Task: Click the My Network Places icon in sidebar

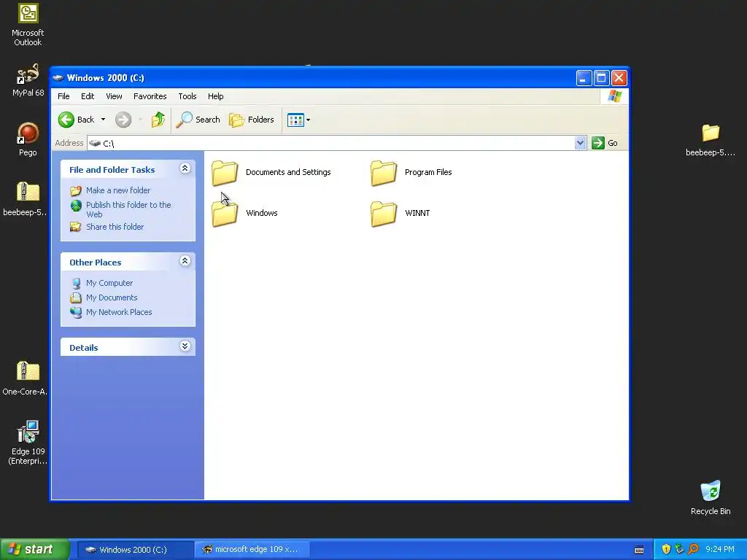Action: click(x=76, y=313)
